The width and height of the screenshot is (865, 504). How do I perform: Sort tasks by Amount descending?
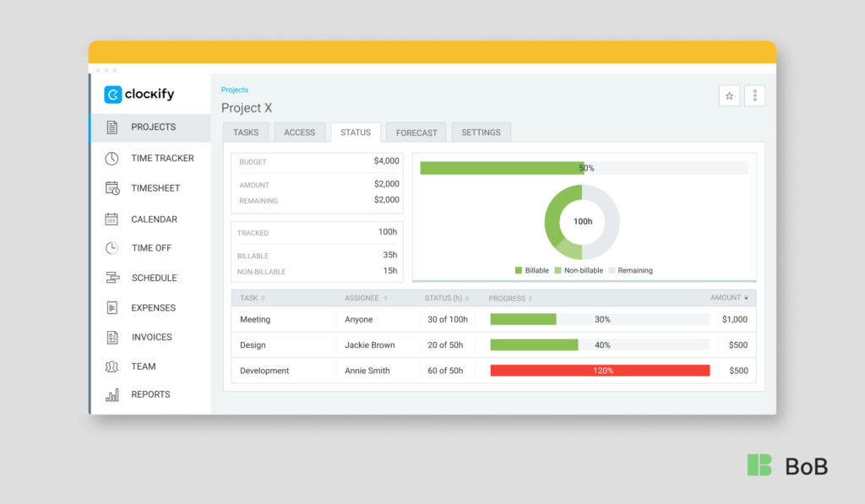[728, 298]
